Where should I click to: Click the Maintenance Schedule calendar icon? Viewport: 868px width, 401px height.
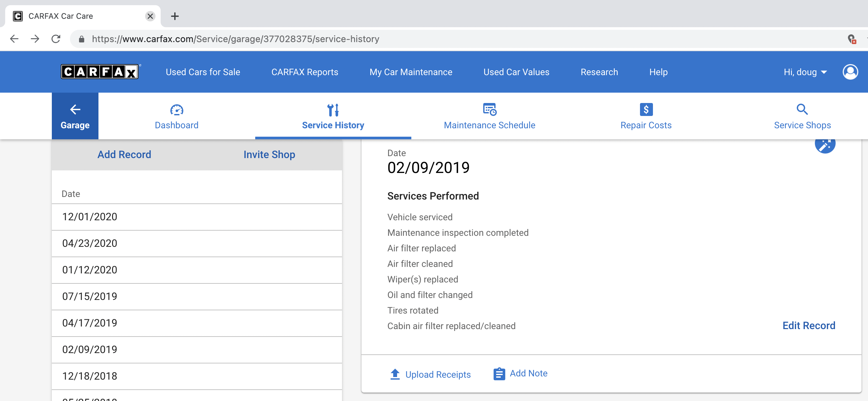(x=489, y=109)
